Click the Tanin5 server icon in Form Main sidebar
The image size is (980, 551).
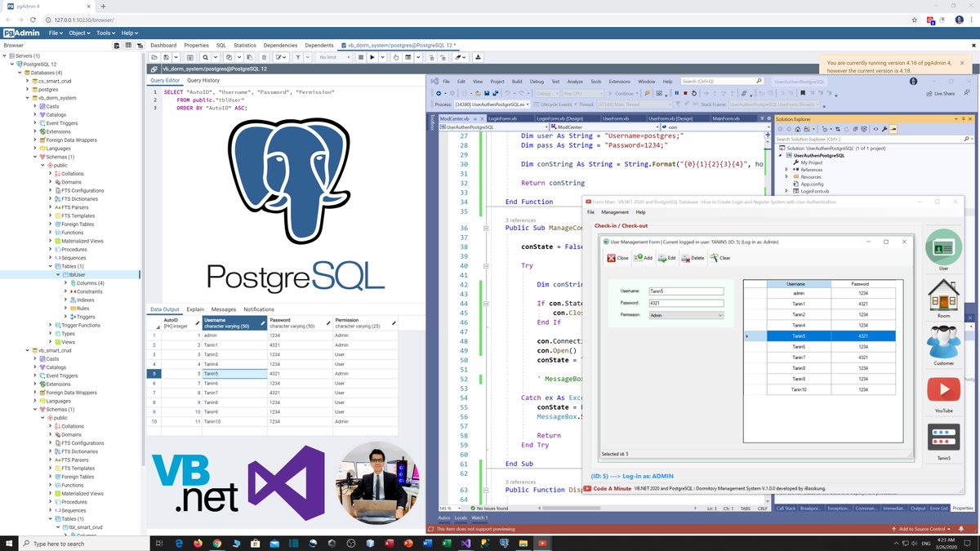[942, 437]
